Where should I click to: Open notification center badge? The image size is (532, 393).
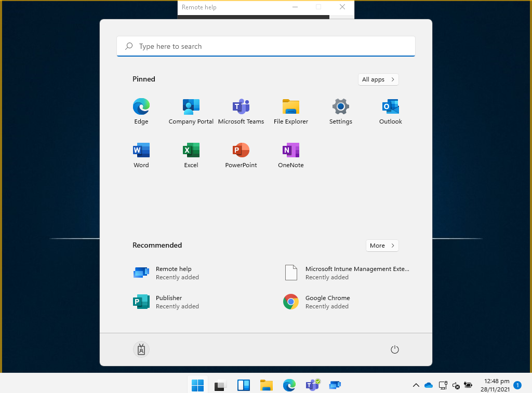(x=517, y=385)
